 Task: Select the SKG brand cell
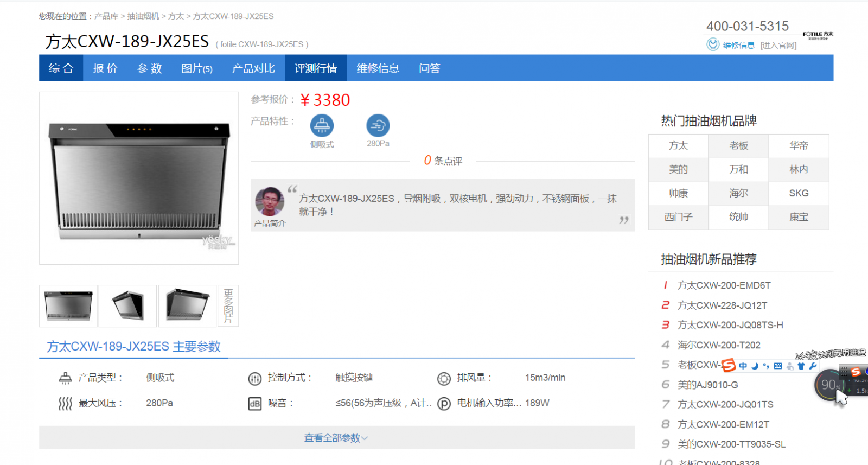pos(799,193)
